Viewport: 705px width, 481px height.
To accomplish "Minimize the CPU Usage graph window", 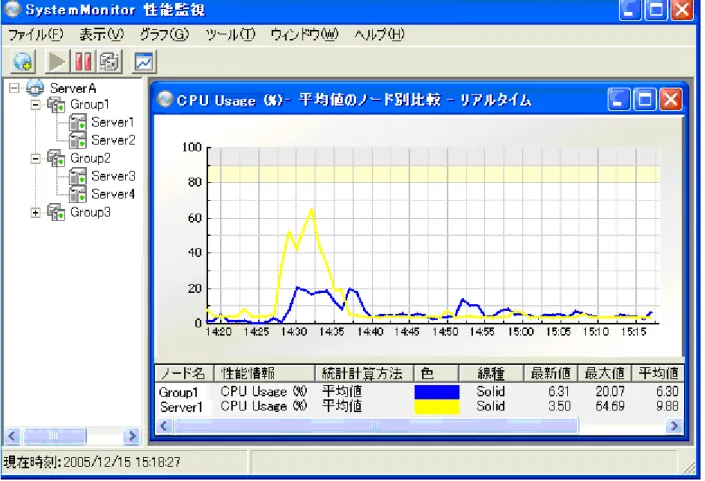I will [x=619, y=99].
